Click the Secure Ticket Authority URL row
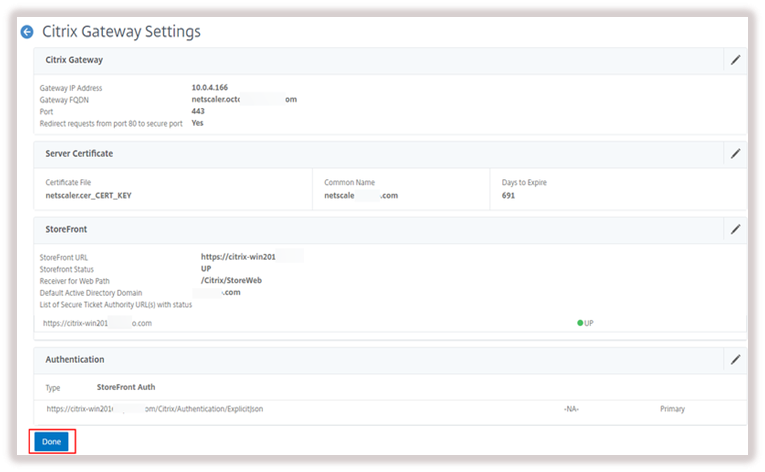 tap(389, 323)
